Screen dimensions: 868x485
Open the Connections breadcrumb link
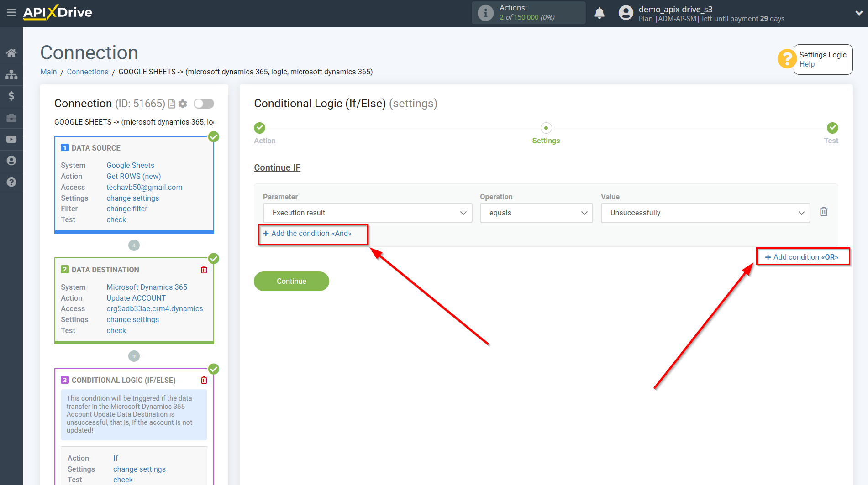[x=88, y=72]
